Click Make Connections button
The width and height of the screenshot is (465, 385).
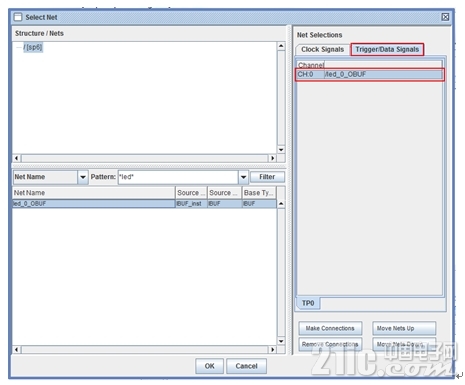(330, 328)
